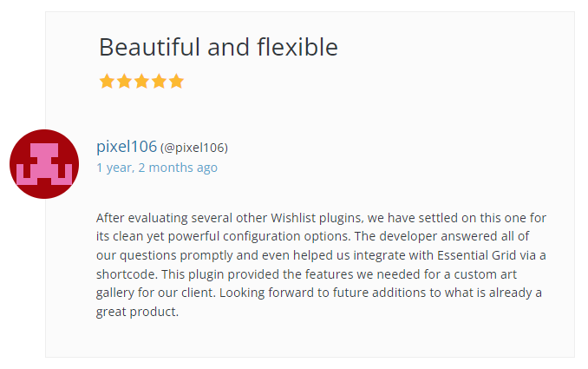Screen dimensions: 588x369
Task: Click the second rating star
Action: click(124, 82)
